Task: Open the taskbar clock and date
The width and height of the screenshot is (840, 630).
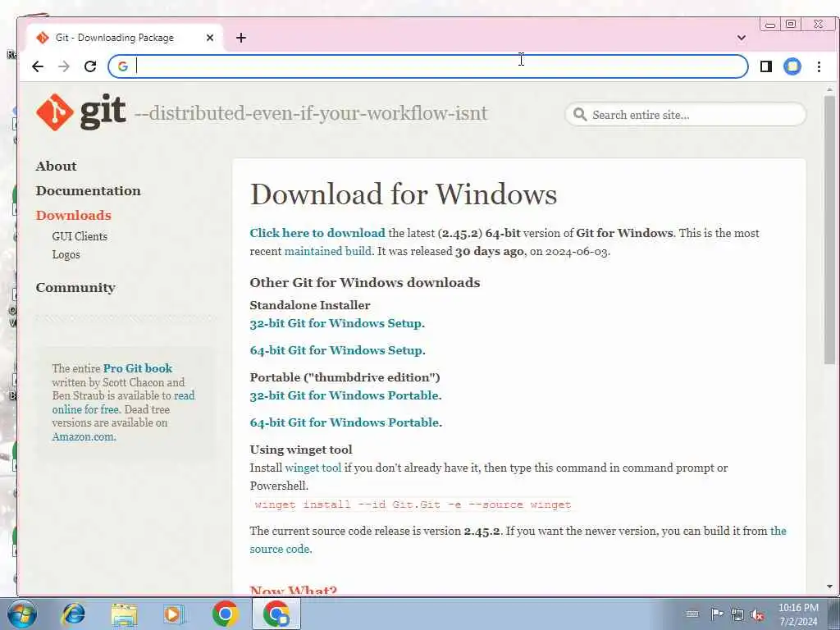Action: (798, 614)
